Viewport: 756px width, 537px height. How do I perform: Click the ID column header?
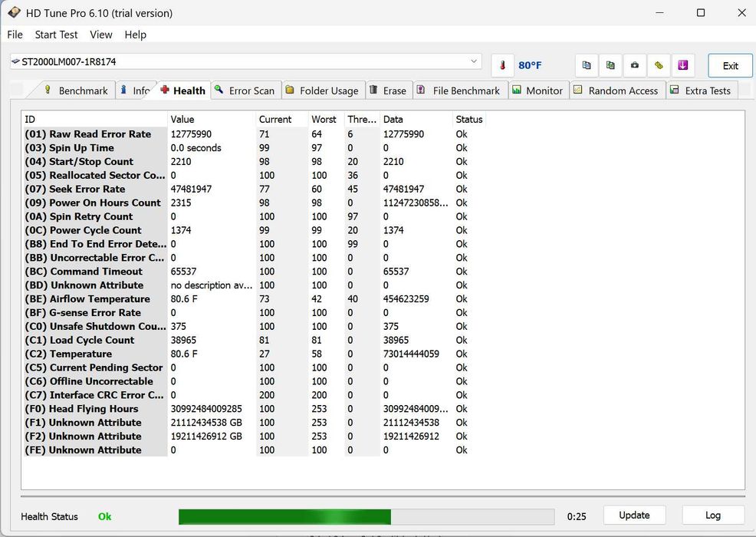coord(94,119)
